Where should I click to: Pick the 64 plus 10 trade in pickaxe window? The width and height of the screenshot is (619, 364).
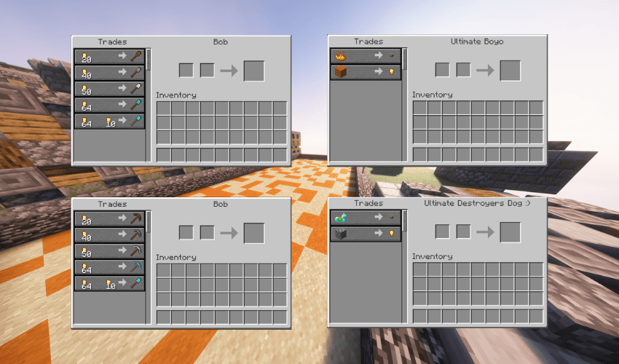coord(110,284)
